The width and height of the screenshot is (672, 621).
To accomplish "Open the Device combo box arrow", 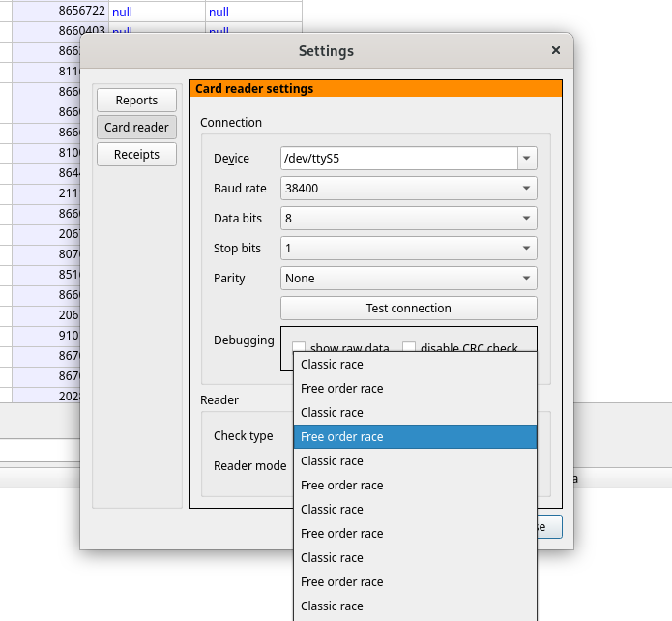I will point(527,159).
